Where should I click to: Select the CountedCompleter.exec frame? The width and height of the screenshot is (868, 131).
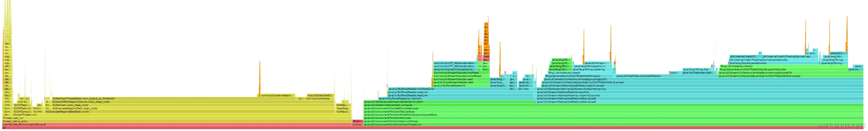coord(613,109)
